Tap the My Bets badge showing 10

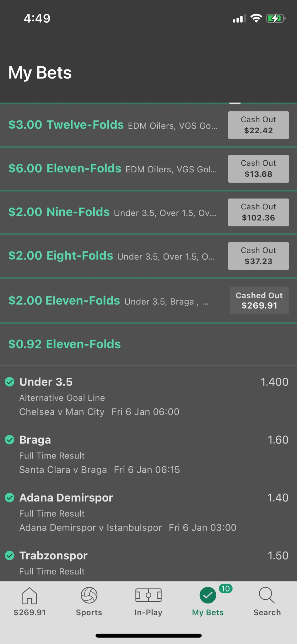225,588
